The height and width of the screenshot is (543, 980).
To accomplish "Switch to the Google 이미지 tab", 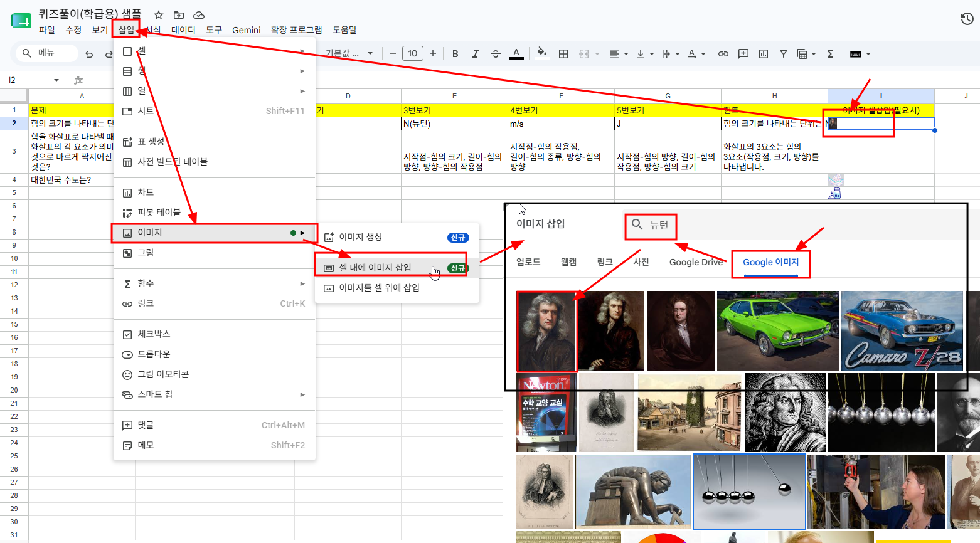I will click(771, 262).
